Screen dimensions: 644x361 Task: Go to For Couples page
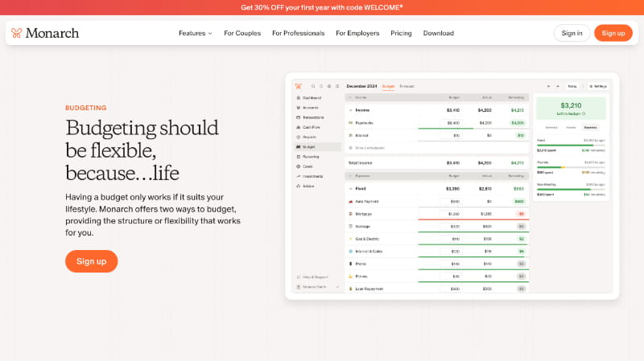242,33
